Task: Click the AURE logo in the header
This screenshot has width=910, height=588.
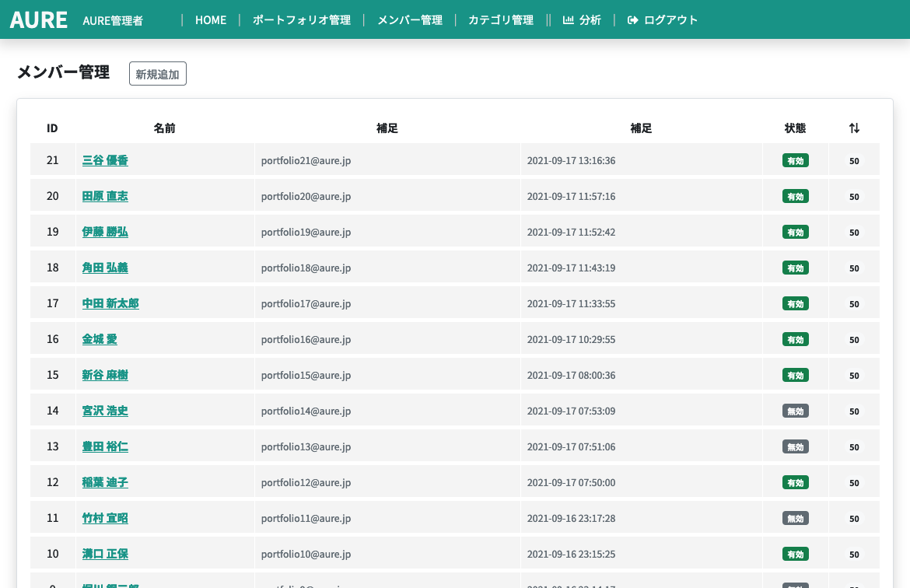Action: (39, 19)
